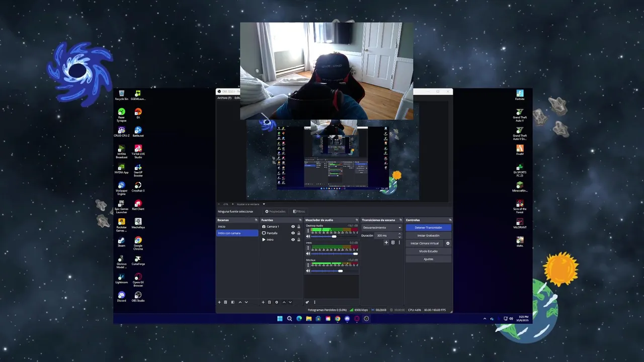Open source properties gear in Fuentes toolbar
Image resolution: width=644 pixels, height=362 pixels.
click(276, 302)
